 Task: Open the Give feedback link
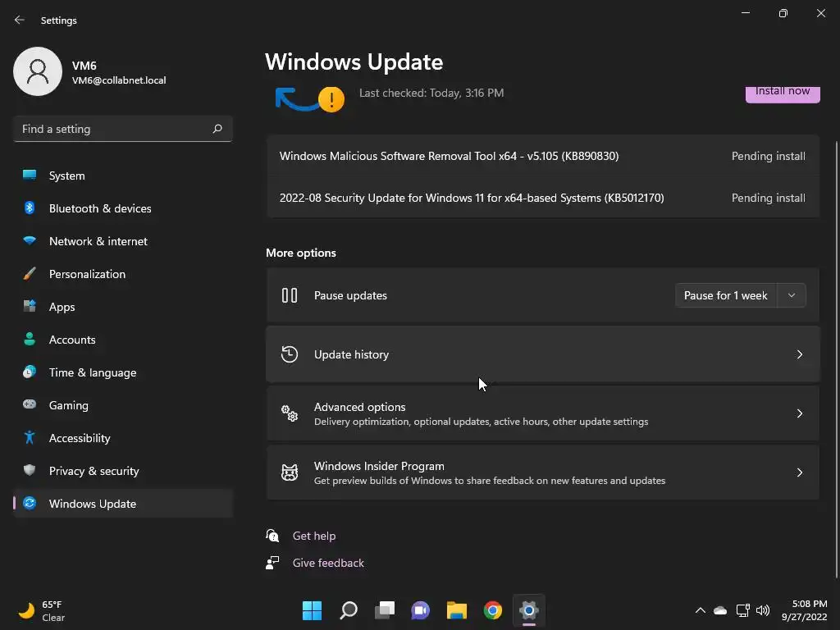[x=328, y=563]
